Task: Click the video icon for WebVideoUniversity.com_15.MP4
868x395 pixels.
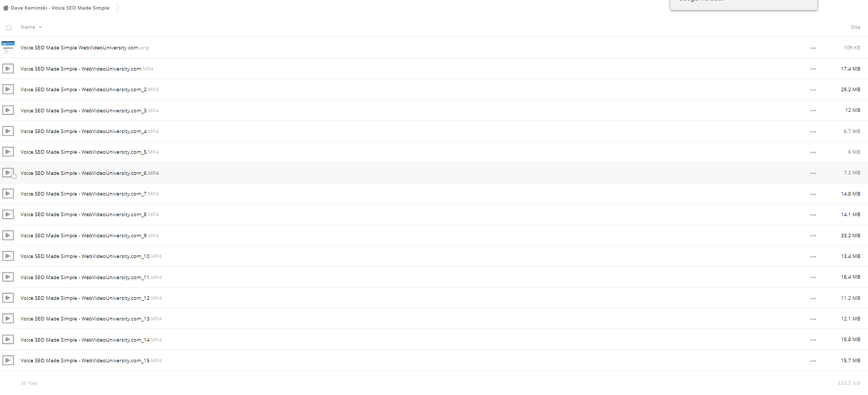Action: coord(8,360)
